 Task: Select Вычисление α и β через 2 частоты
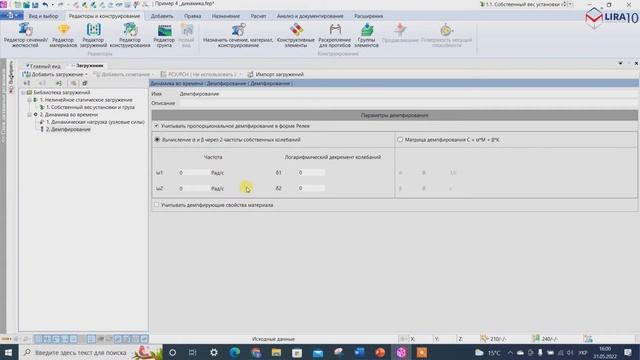[157, 140]
